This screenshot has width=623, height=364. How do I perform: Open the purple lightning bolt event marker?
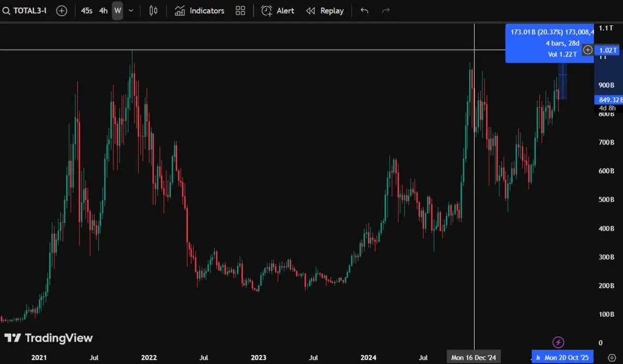click(558, 342)
